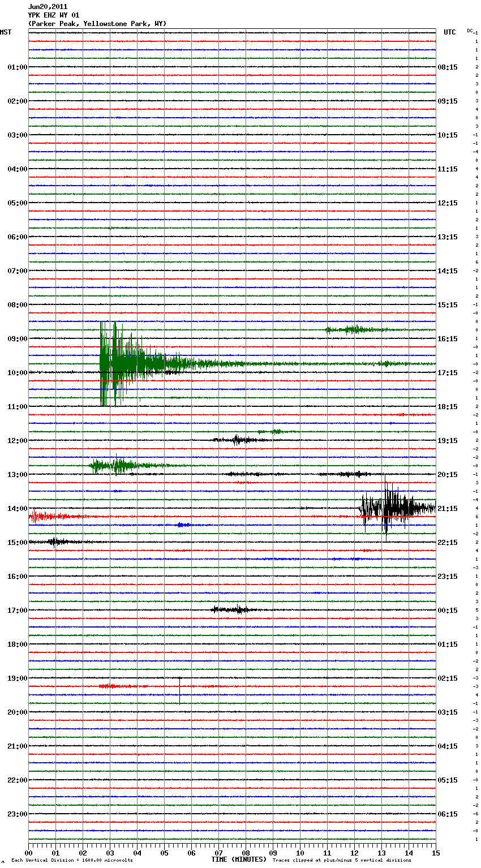Select the 23:00 MST time label
The width and height of the screenshot is (481, 868).
click(x=17, y=814)
